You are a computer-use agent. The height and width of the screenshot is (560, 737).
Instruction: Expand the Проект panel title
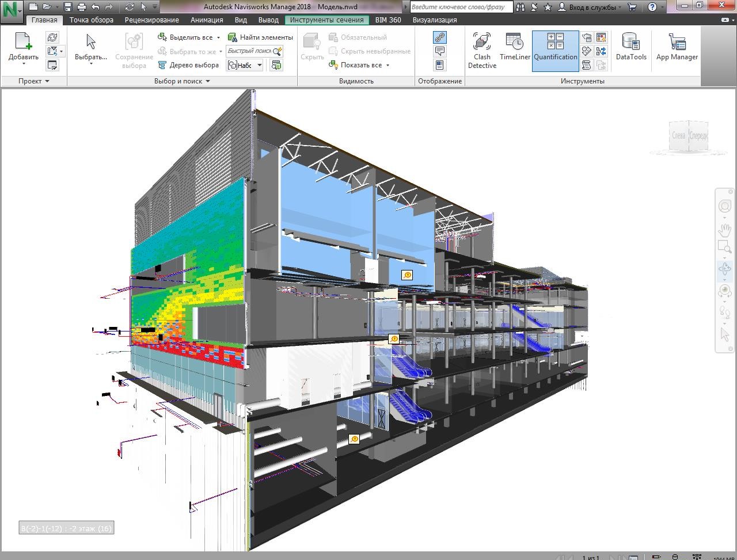33,81
